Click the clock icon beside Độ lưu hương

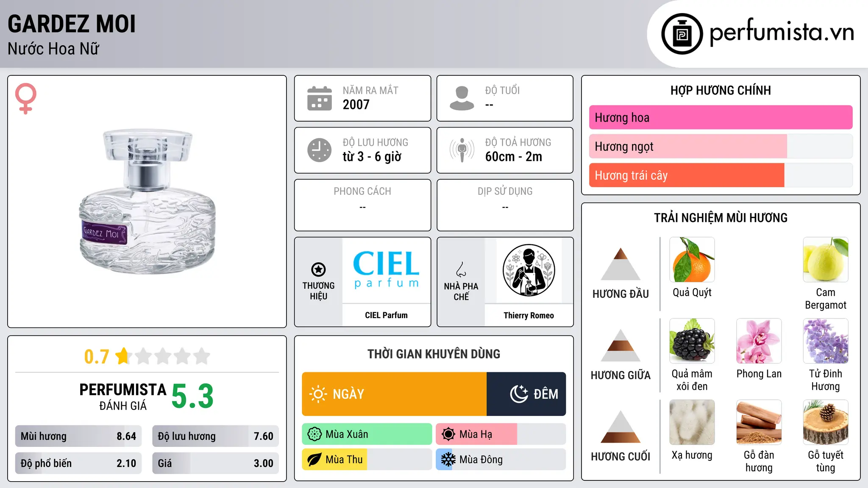320,150
